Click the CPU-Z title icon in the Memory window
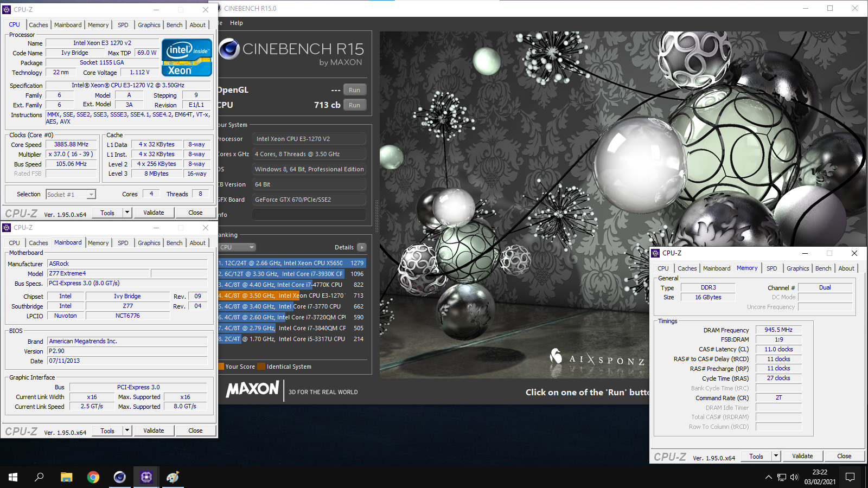This screenshot has width=868, height=488. (655, 253)
